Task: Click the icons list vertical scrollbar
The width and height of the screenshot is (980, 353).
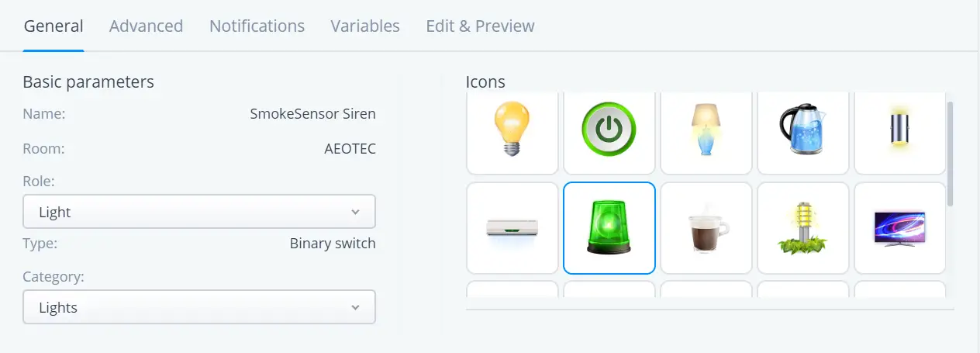Action: coord(951,154)
